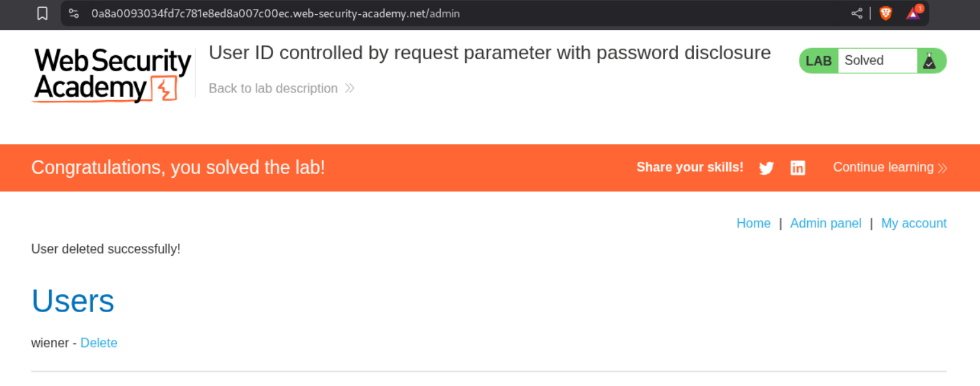Delete the wiener user
The width and height of the screenshot is (980, 386).
[99, 343]
